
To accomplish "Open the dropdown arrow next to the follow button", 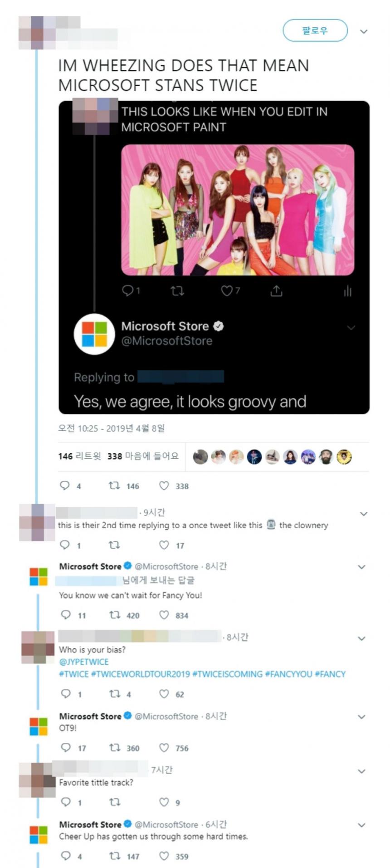I will (363, 31).
